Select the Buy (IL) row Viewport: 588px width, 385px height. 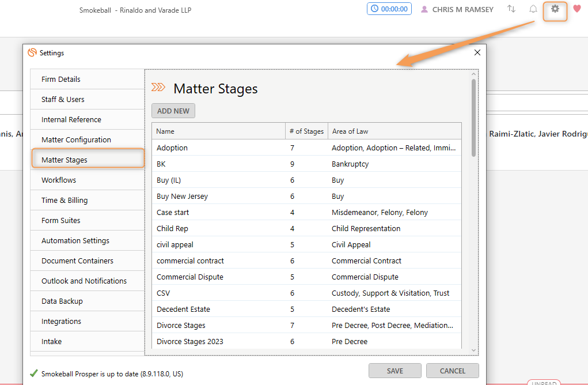pyautogui.click(x=306, y=180)
